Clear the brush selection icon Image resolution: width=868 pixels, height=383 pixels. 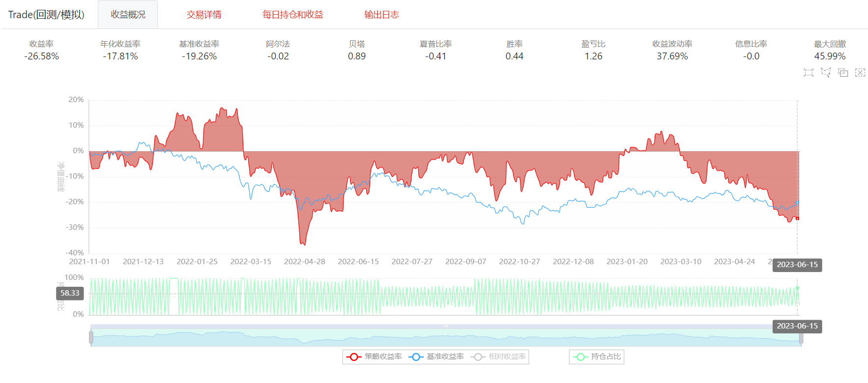[x=860, y=73]
